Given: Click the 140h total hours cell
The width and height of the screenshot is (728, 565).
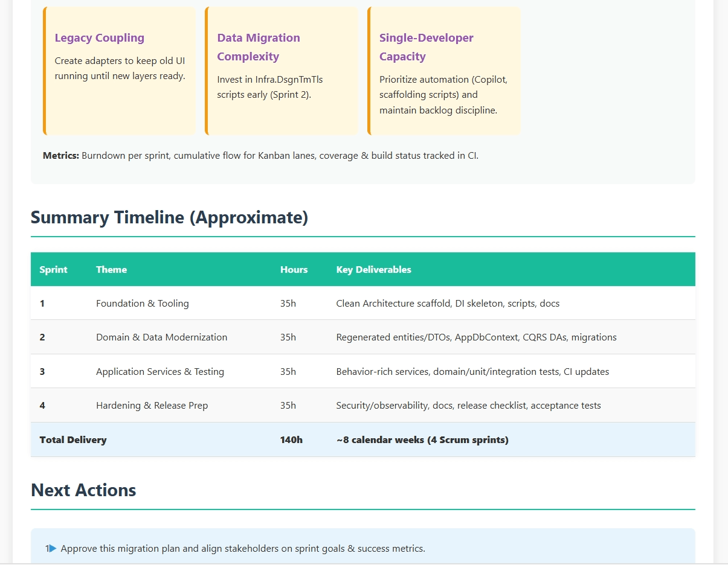Looking at the screenshot, I should (x=291, y=439).
